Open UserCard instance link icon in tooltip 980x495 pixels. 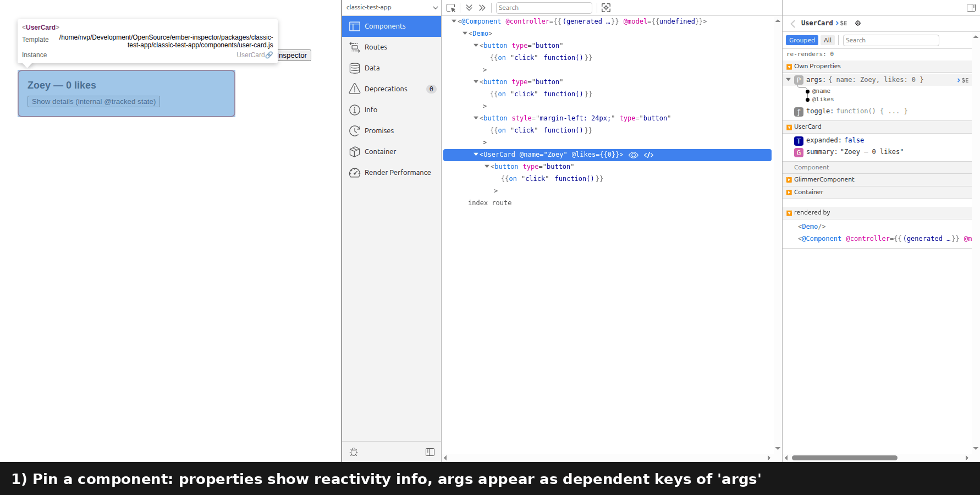point(269,55)
